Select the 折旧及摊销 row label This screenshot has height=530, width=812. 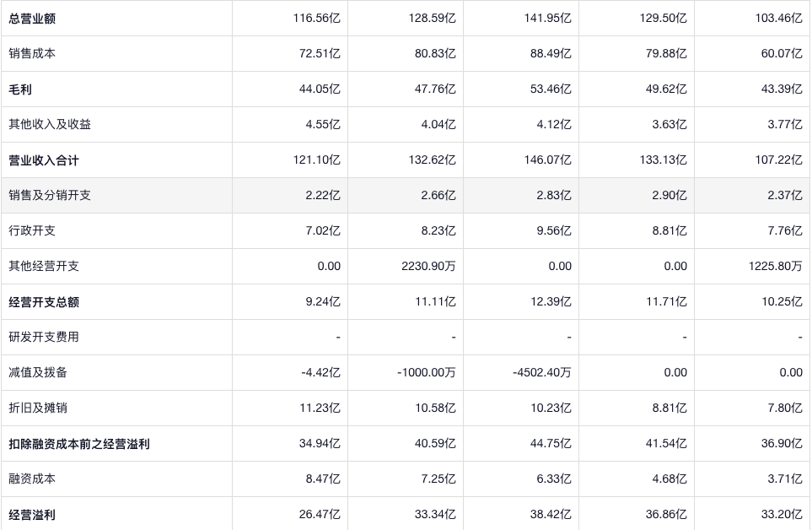click(x=39, y=408)
